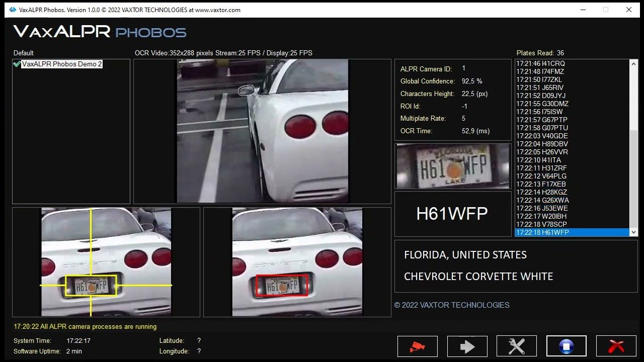Select the plate read J53EWE
Image resolution: width=644 pixels, height=362 pixels.
click(x=572, y=208)
